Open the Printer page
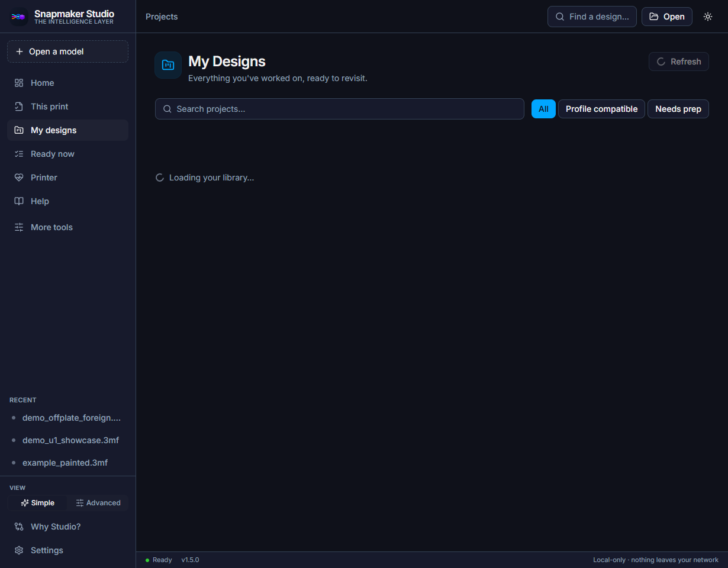 (67, 177)
